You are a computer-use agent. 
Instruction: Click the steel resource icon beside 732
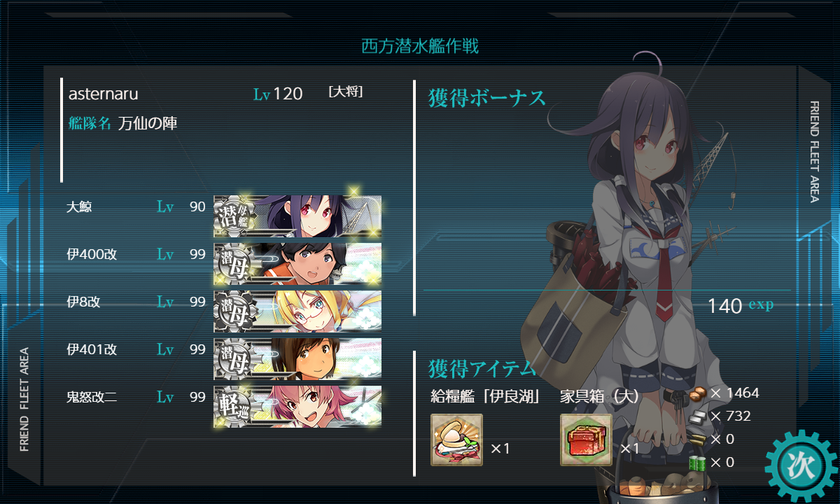click(x=698, y=416)
